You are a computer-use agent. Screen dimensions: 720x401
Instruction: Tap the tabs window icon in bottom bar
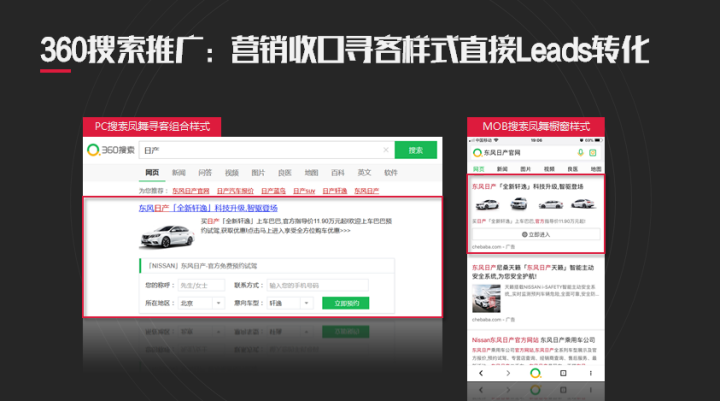tap(563, 373)
